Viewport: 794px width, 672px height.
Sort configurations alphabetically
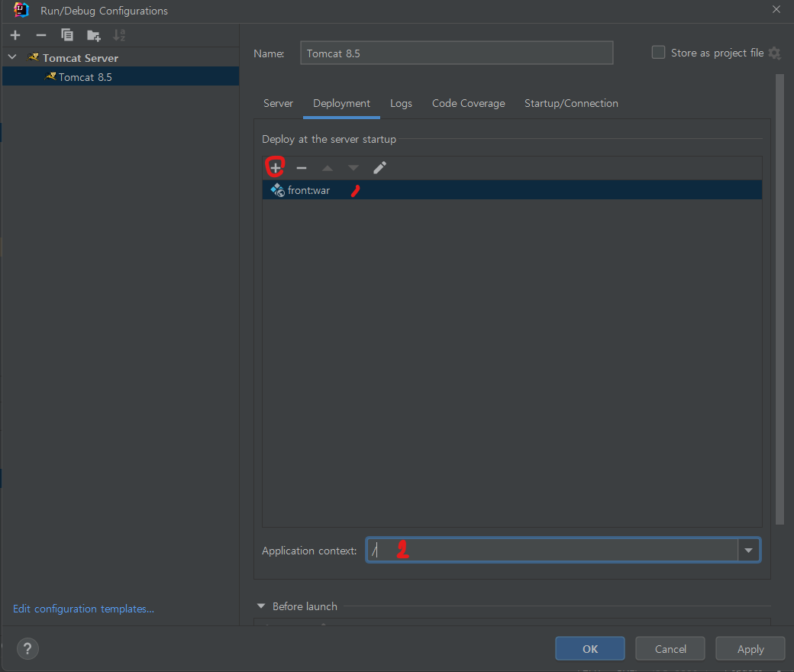click(x=119, y=35)
